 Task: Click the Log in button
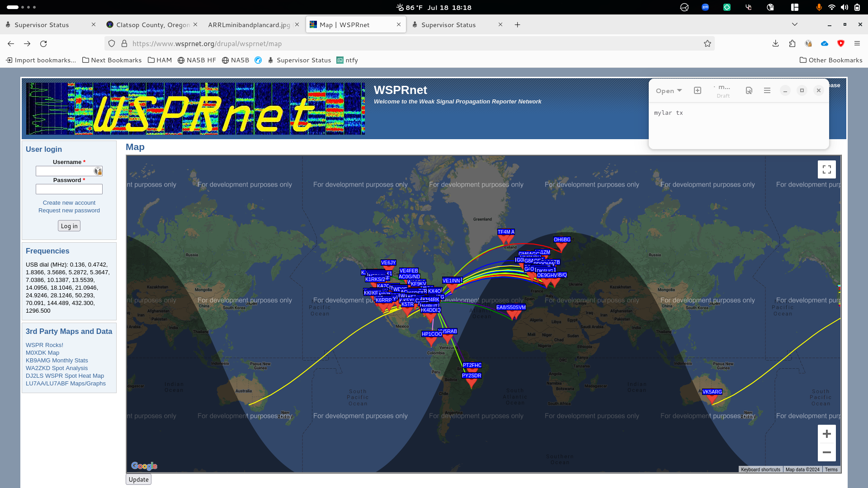(69, 226)
